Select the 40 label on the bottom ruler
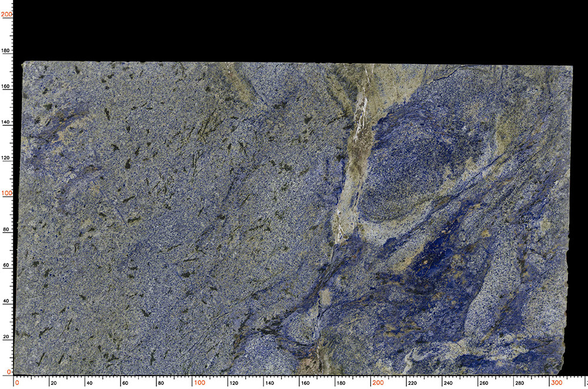This screenshot has width=588, height=389. coord(89,383)
